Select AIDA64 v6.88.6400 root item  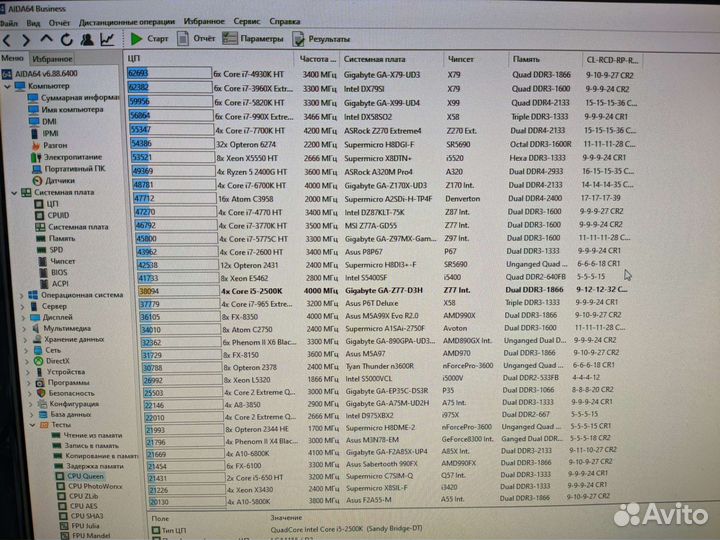(x=40, y=73)
